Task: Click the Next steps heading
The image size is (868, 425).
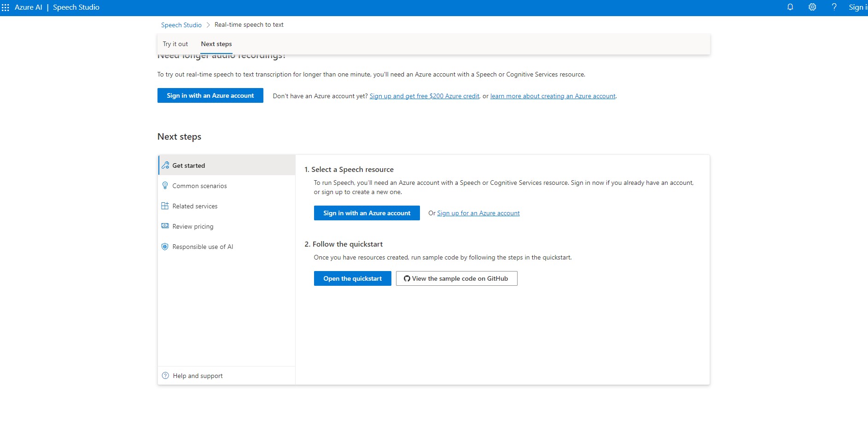Action: tap(179, 136)
